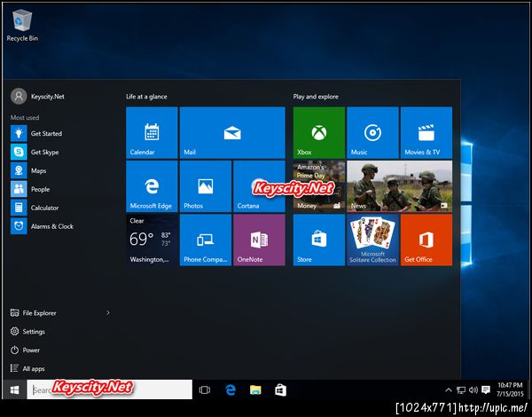
Task: Open the Action Center notifications icon
Action: pyautogui.click(x=486, y=389)
